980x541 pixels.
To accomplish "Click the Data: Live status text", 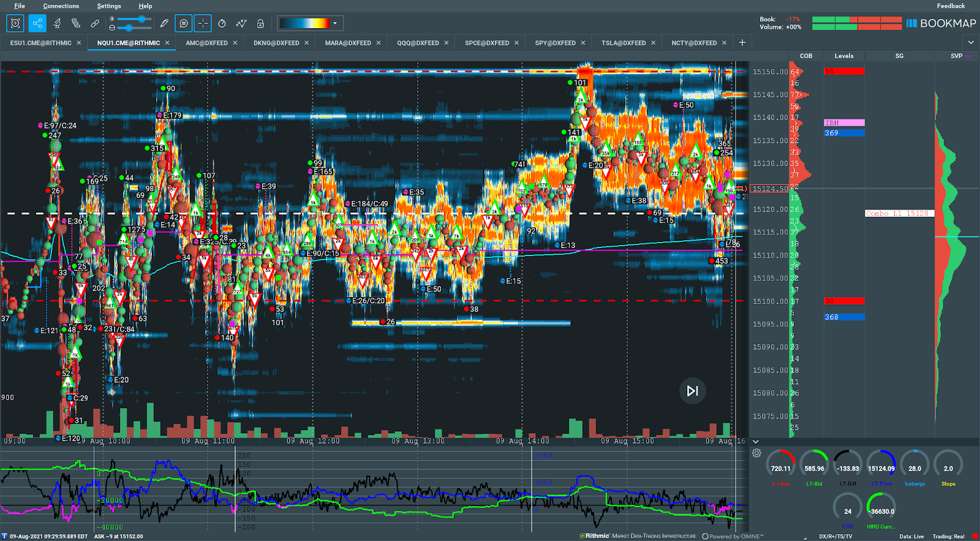I will [911, 536].
